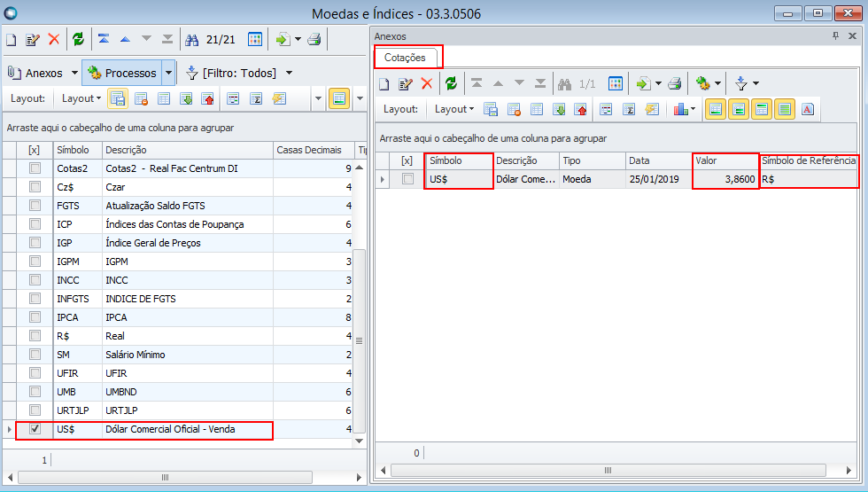The image size is (868, 492).
Task: Go to first record in main toolbar
Action: point(104,39)
